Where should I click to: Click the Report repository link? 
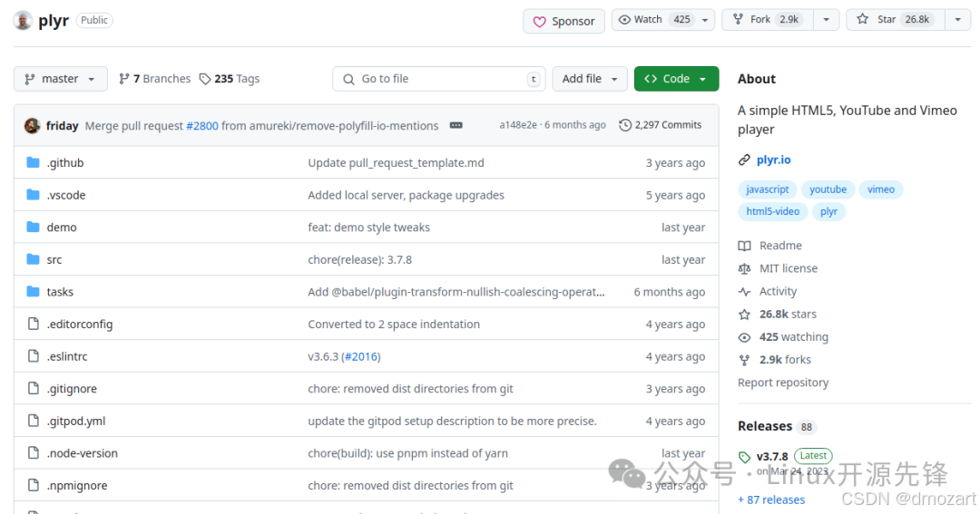783,383
